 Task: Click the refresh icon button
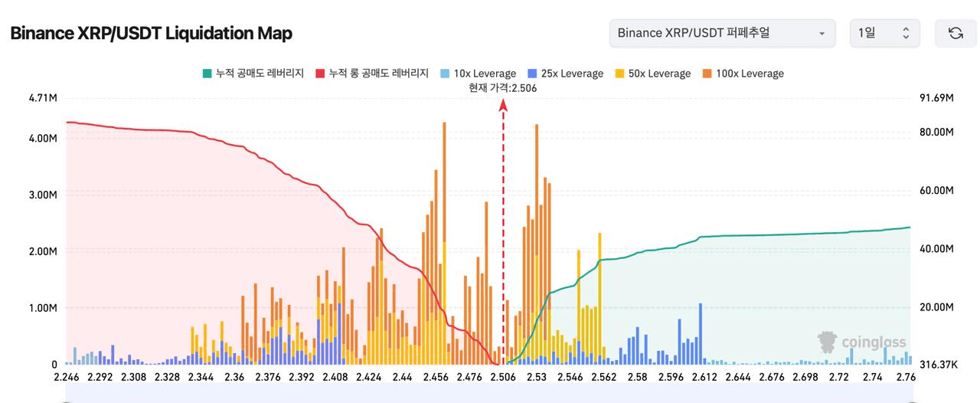click(x=955, y=33)
